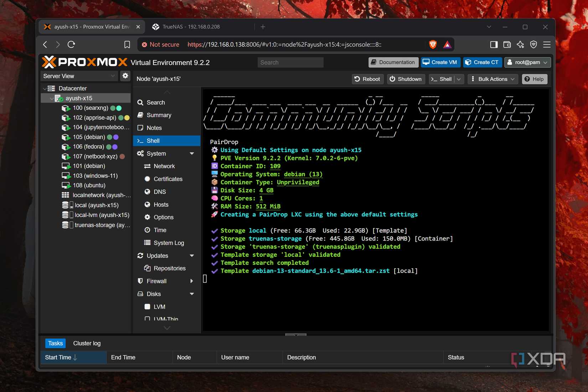Screen dimensions: 588x392
Task: Open the root@pam user menu
Action: pyautogui.click(x=527, y=62)
